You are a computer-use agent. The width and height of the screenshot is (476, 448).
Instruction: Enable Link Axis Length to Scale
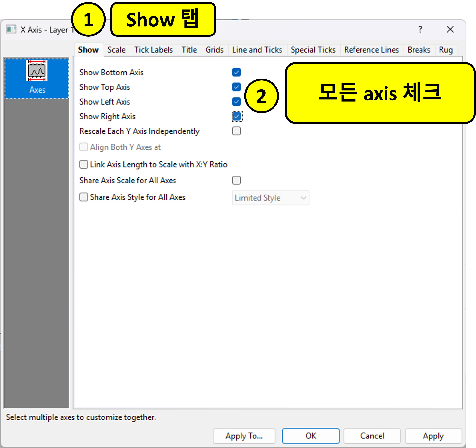pos(83,164)
